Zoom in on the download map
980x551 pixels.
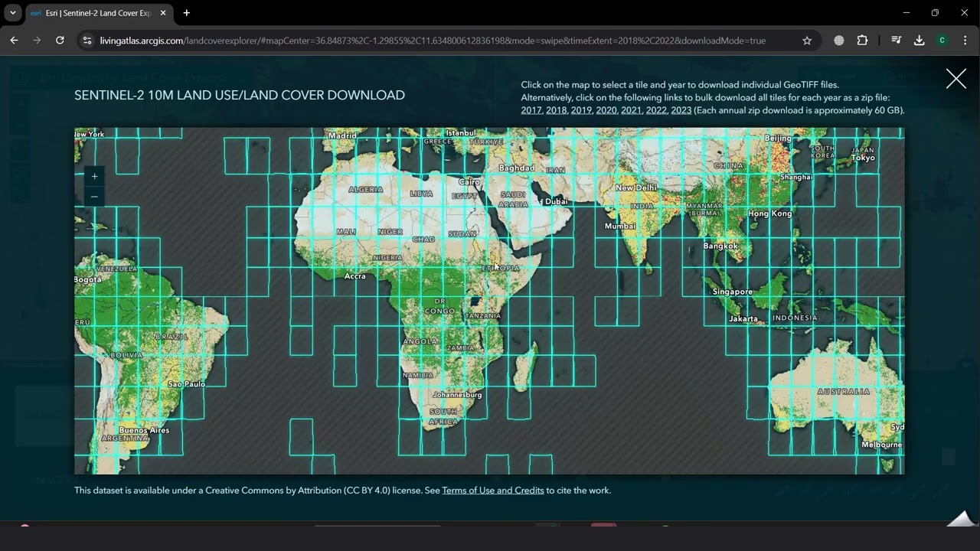tap(94, 177)
